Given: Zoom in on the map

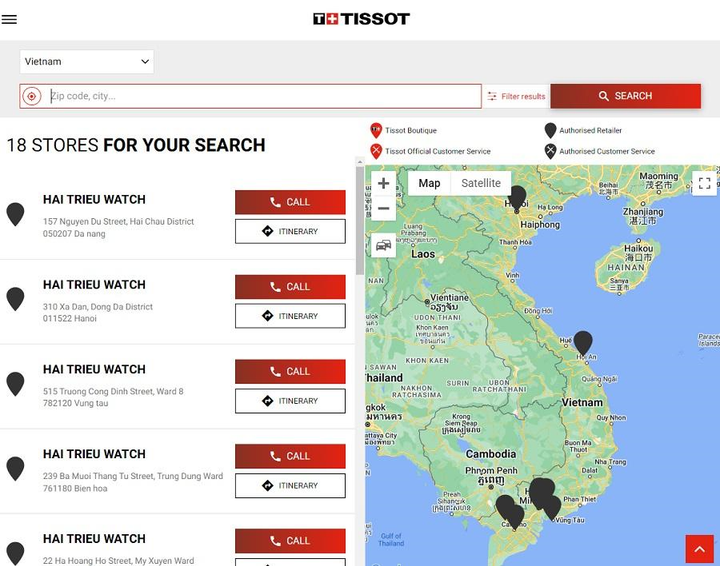Looking at the screenshot, I should [x=383, y=184].
